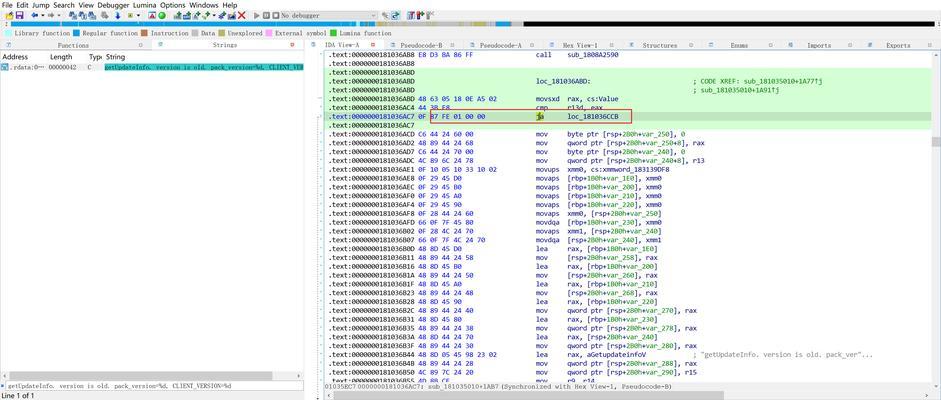Switch to the Imports tab

pyautogui.click(x=819, y=46)
